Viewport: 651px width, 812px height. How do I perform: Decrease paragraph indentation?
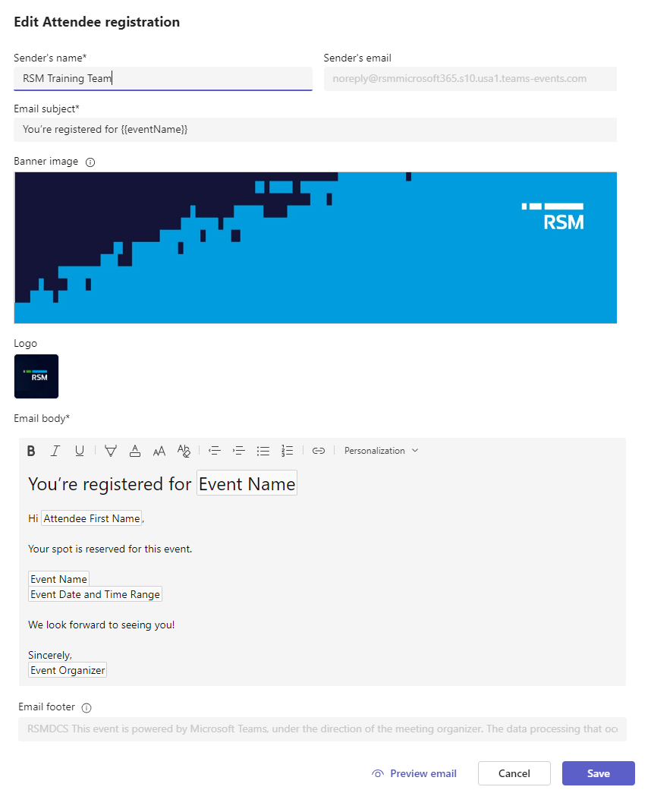215,450
